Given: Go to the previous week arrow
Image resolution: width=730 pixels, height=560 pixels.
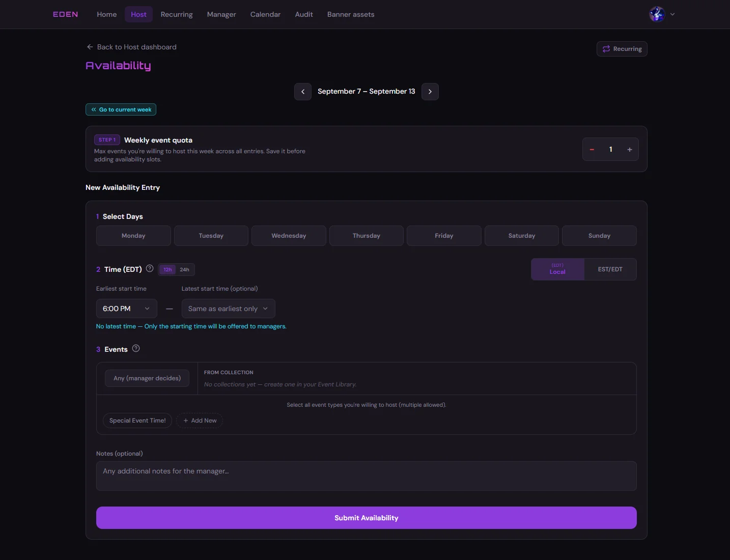Looking at the screenshot, I should (303, 92).
